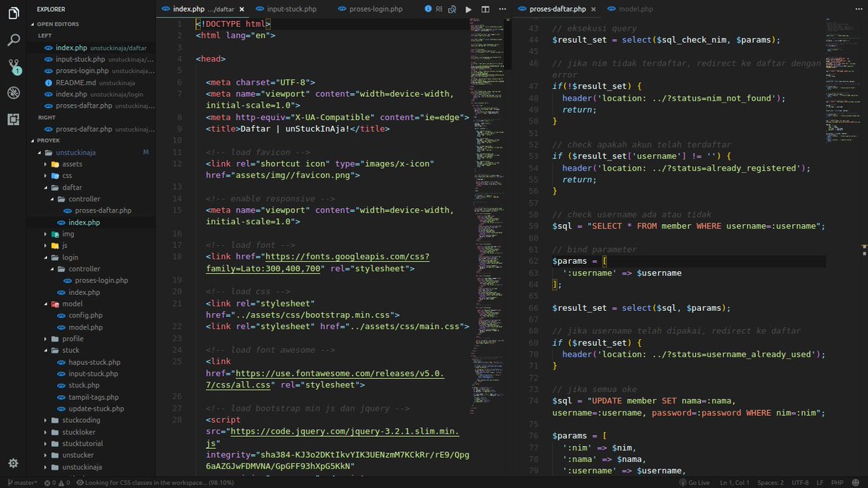Open the Search view icon

pos(13,40)
